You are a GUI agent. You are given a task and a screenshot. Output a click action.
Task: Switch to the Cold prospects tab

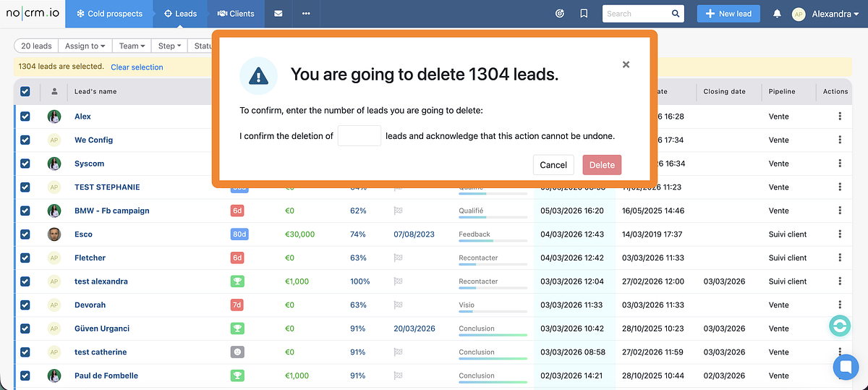click(x=109, y=14)
